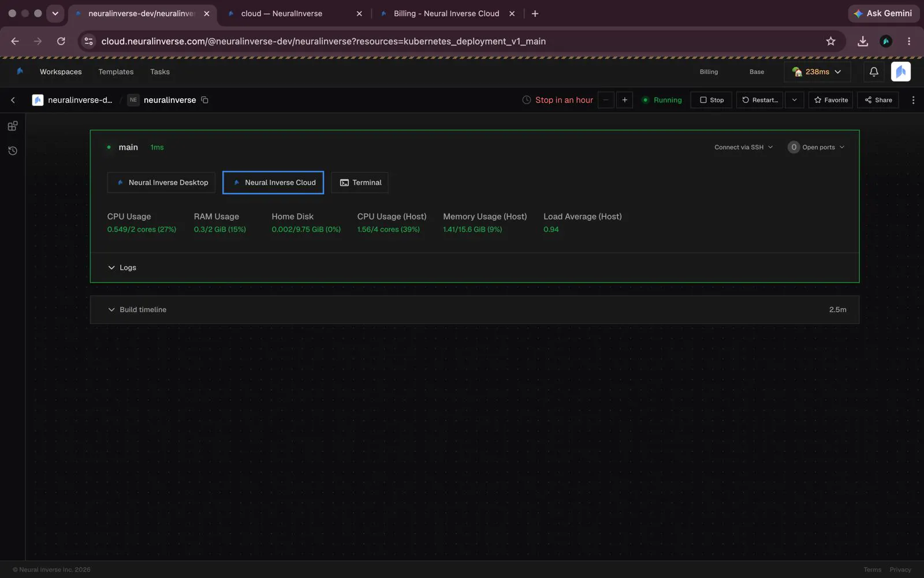Image resolution: width=924 pixels, height=578 pixels.
Task: Open the Templates nav item
Action: point(115,72)
